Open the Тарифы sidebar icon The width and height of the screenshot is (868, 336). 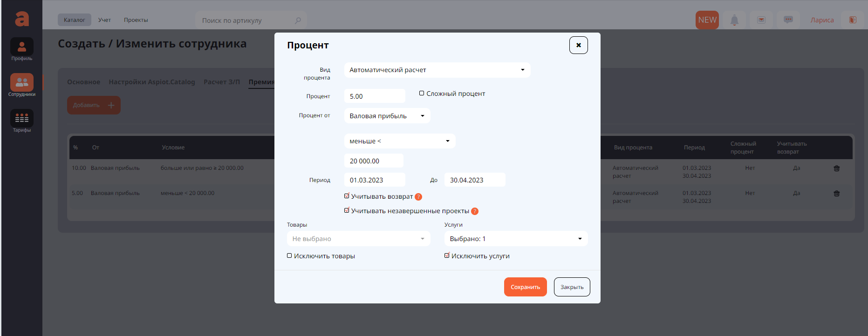pyautogui.click(x=22, y=119)
